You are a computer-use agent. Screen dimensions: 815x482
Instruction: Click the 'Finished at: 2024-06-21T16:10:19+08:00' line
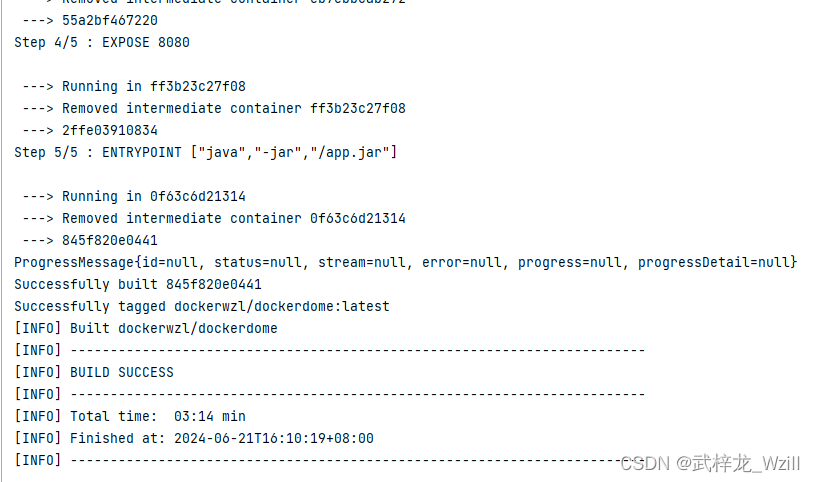pyautogui.click(x=194, y=438)
